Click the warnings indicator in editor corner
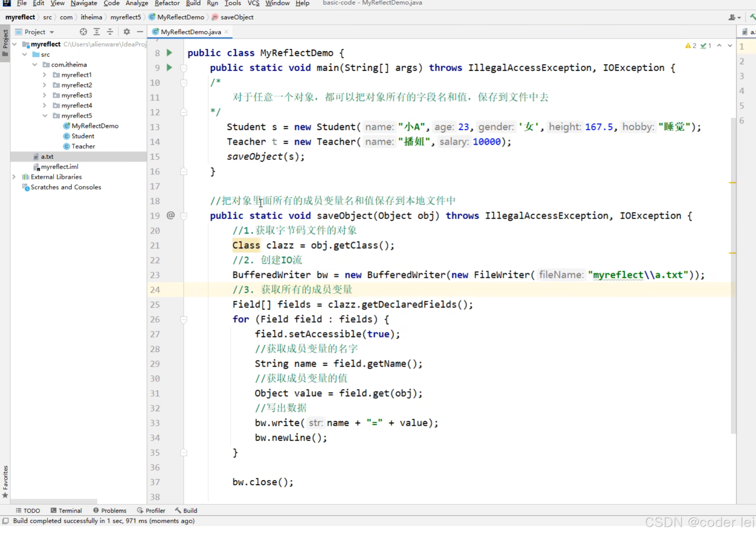This screenshot has width=756, height=535. click(x=691, y=46)
